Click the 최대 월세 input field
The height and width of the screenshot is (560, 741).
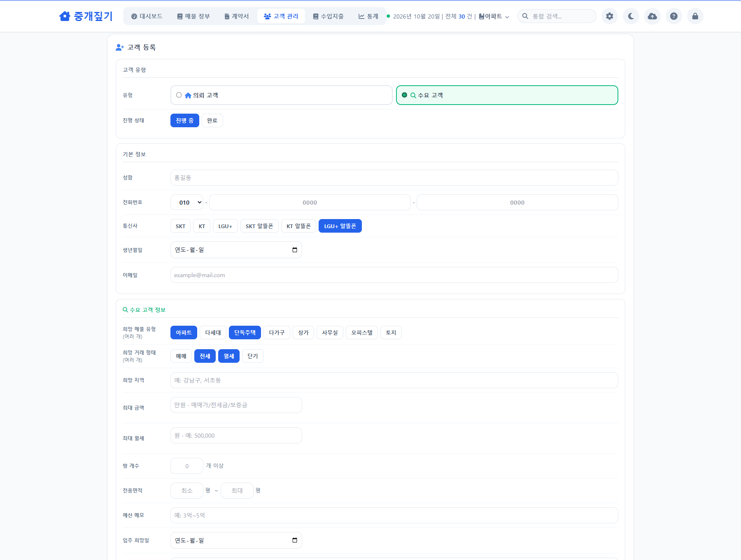pyautogui.click(x=236, y=435)
